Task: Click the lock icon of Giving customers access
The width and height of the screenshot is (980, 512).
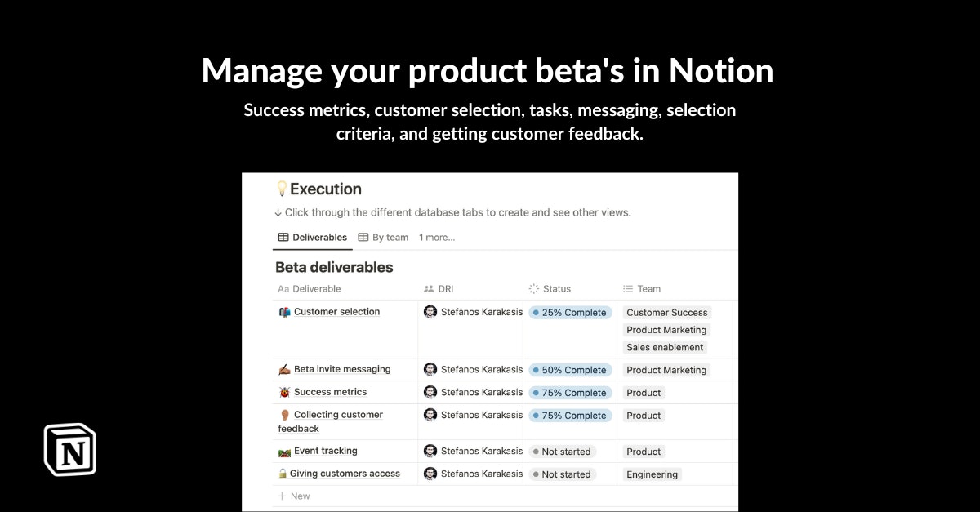Action: (283, 474)
